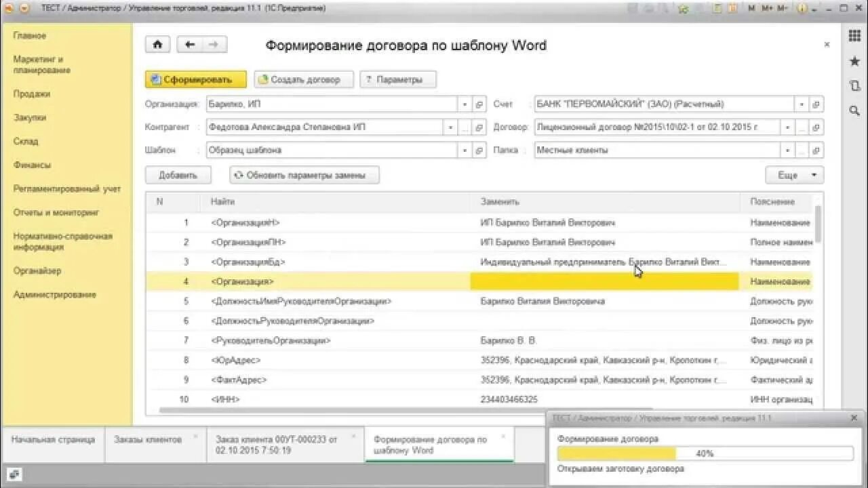Click the M memory button in title bar
The image size is (868, 488).
(x=751, y=8)
